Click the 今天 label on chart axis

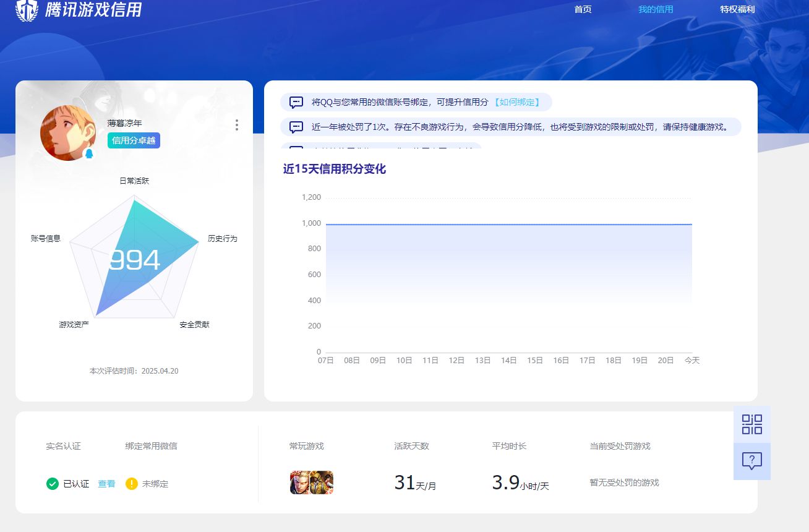[x=691, y=360]
